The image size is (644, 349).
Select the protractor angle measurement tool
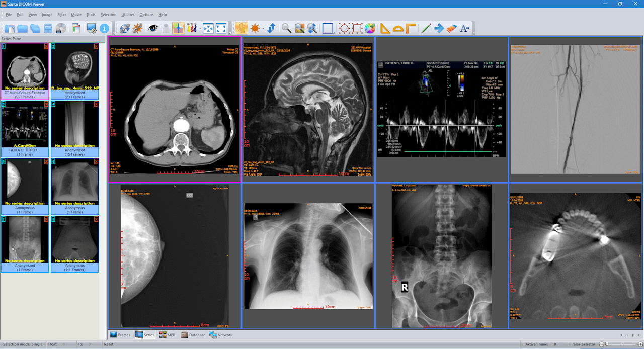coord(397,28)
